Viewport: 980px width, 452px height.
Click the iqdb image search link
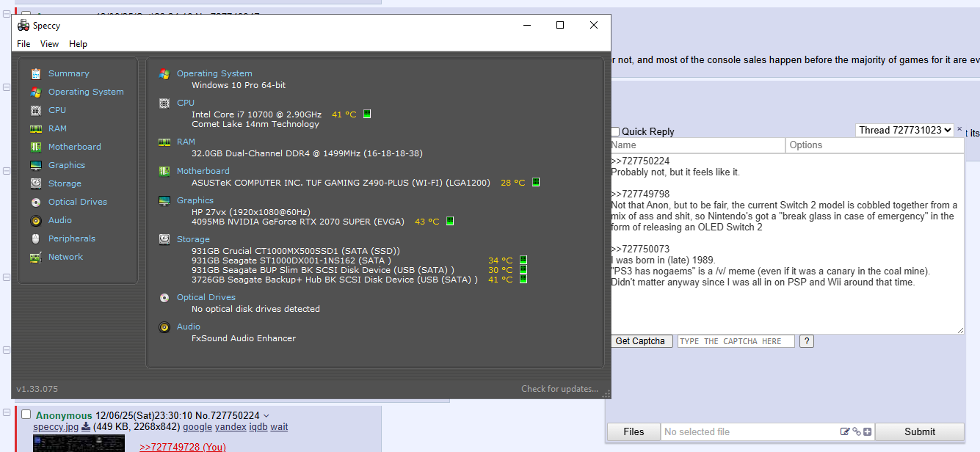coord(258,427)
